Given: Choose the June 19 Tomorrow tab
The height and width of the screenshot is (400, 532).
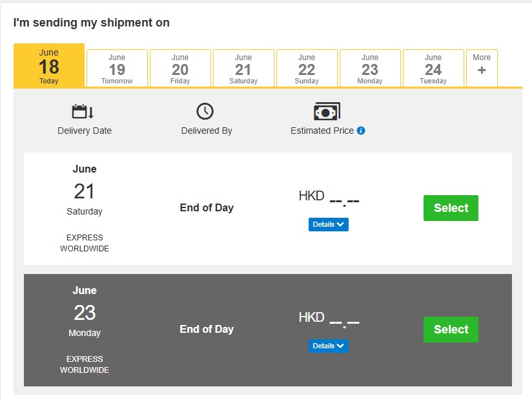Looking at the screenshot, I should point(117,68).
